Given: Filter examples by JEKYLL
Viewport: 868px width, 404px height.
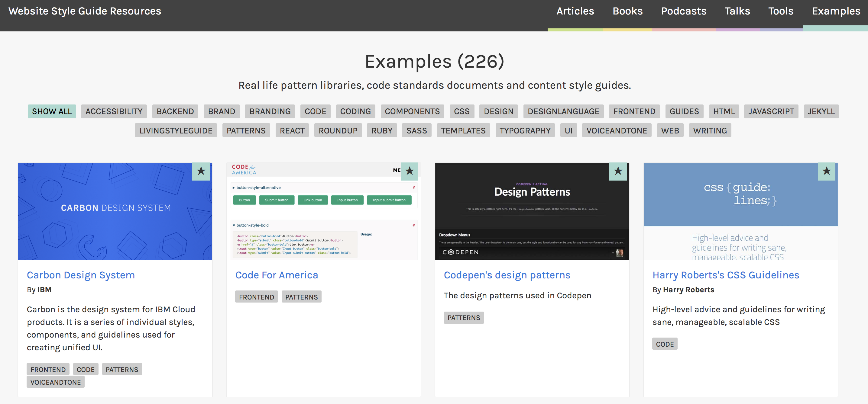Looking at the screenshot, I should coord(821,111).
